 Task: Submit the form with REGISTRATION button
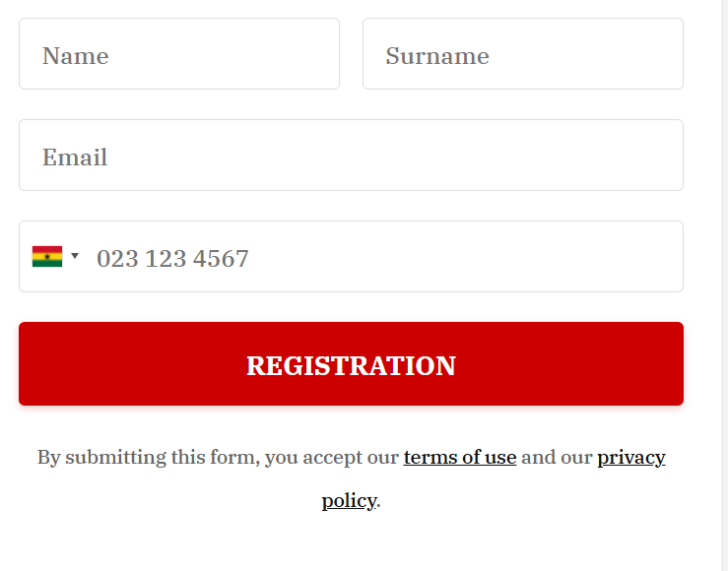point(351,363)
